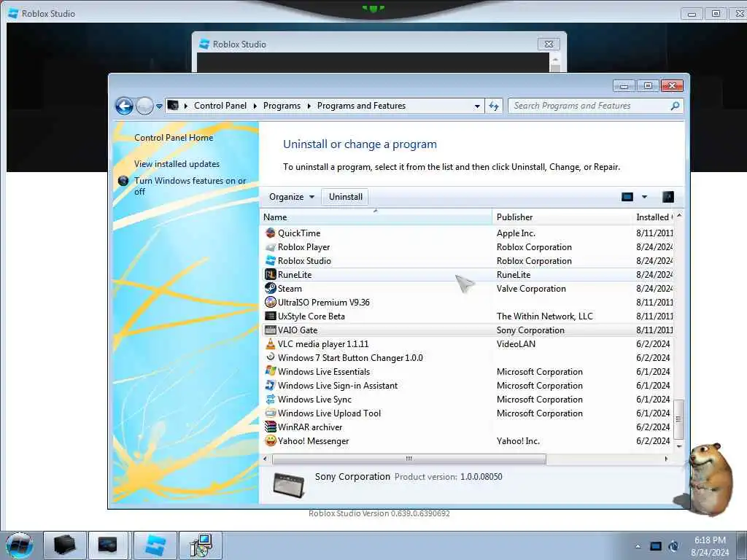The image size is (747, 560).
Task: Change view using the view icon
Action: 627,197
